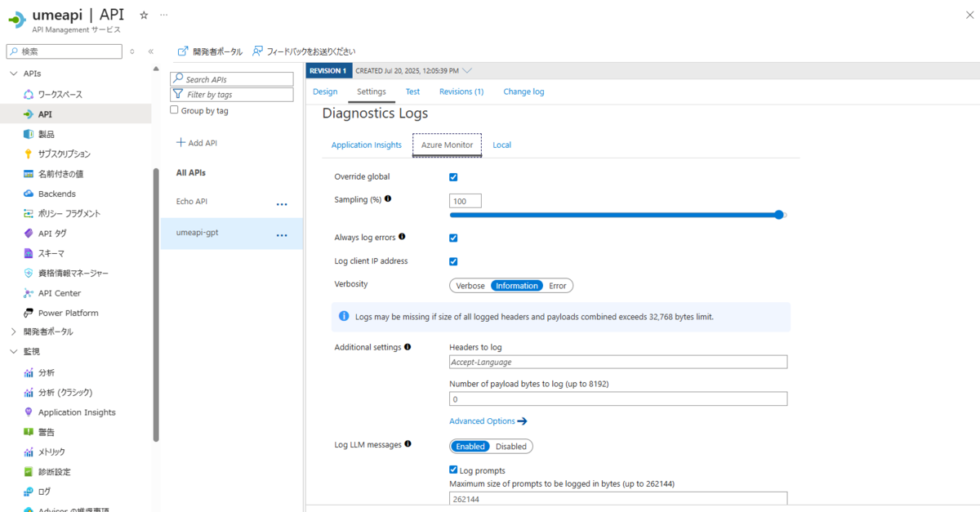Expand the 開発者ポータル sidebar section

click(12, 332)
